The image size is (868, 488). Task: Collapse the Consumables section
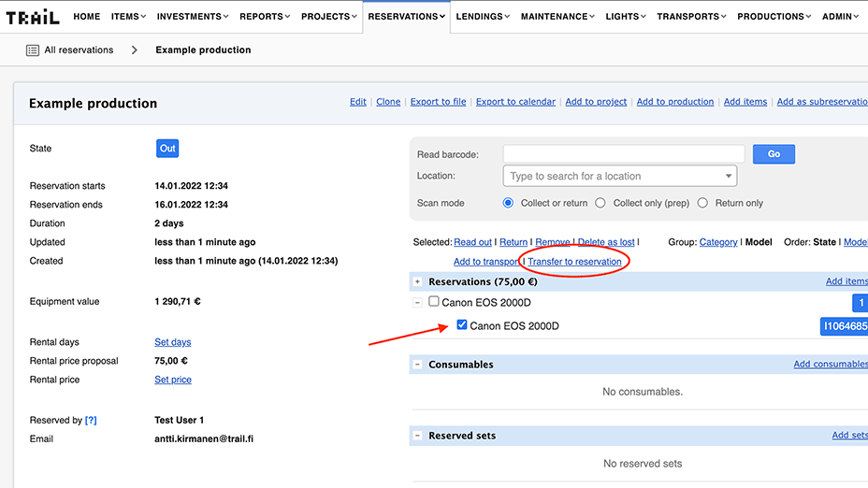tap(417, 365)
